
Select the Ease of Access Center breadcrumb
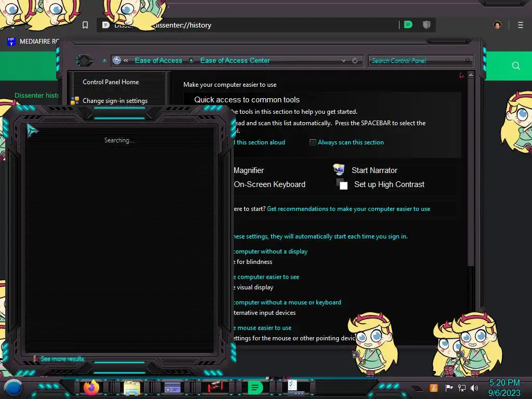[235, 60]
